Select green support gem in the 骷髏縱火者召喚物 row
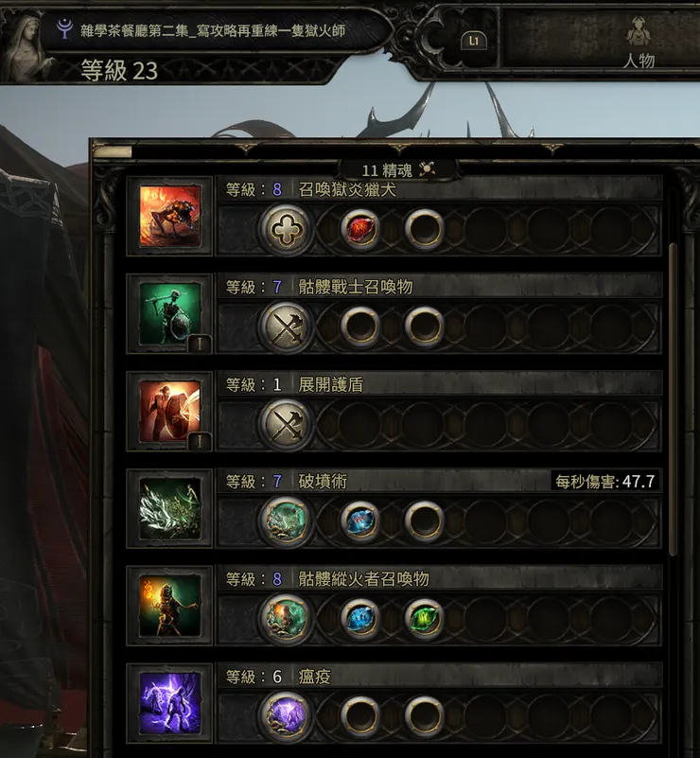 click(424, 618)
